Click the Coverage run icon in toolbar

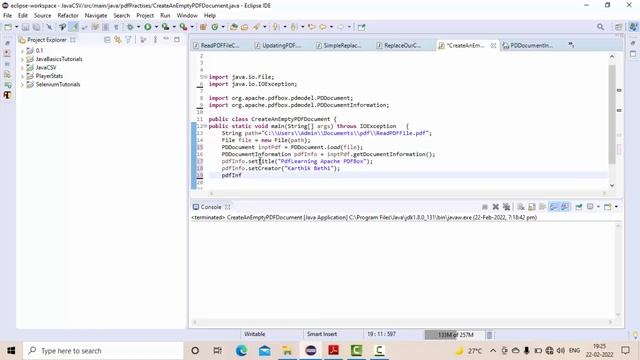[x=165, y=27]
